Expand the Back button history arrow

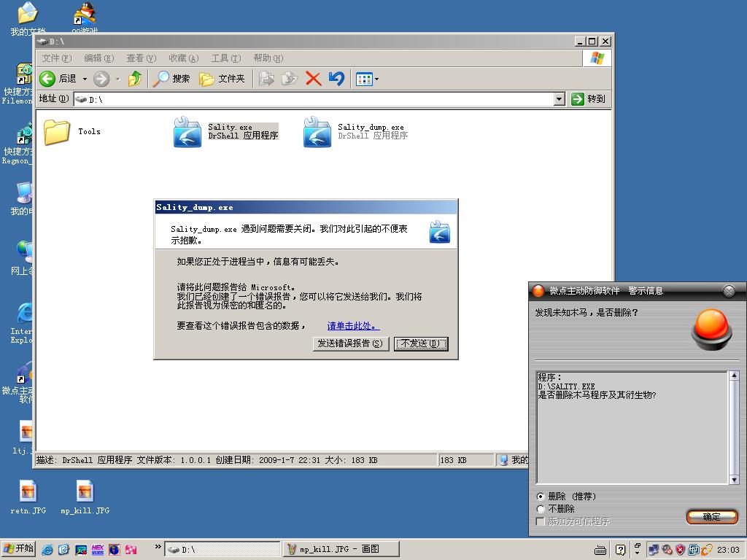[85, 79]
